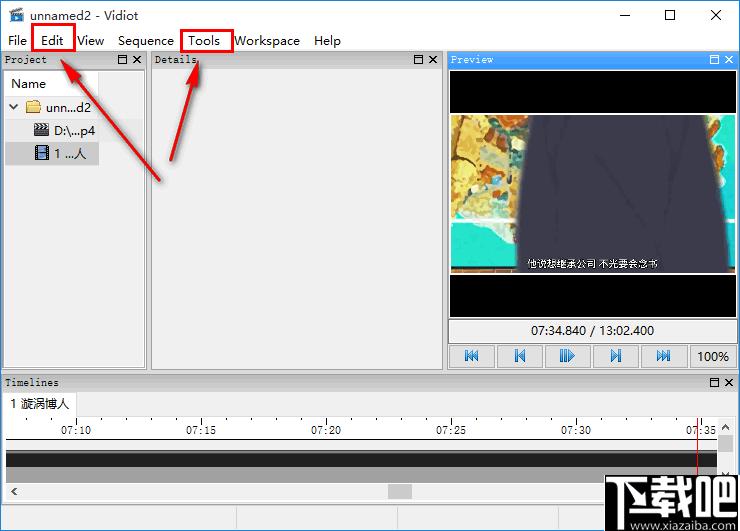Image resolution: width=740 pixels, height=531 pixels.
Task: Maximize the Preview panel
Action: click(714, 59)
